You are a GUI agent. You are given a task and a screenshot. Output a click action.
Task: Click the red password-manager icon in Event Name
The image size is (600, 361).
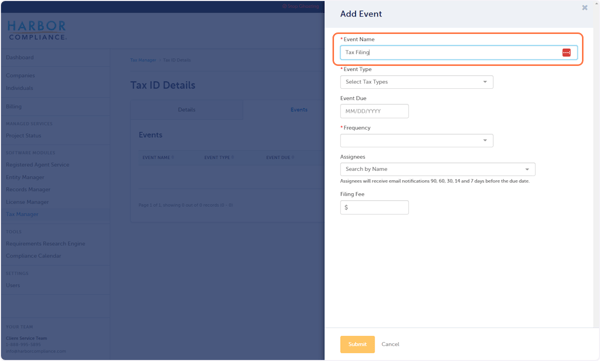point(566,53)
